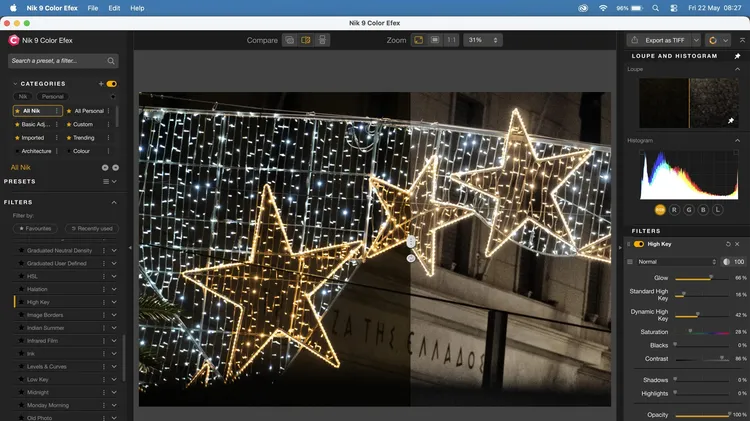Collapse the Categories section chevron

[15, 84]
